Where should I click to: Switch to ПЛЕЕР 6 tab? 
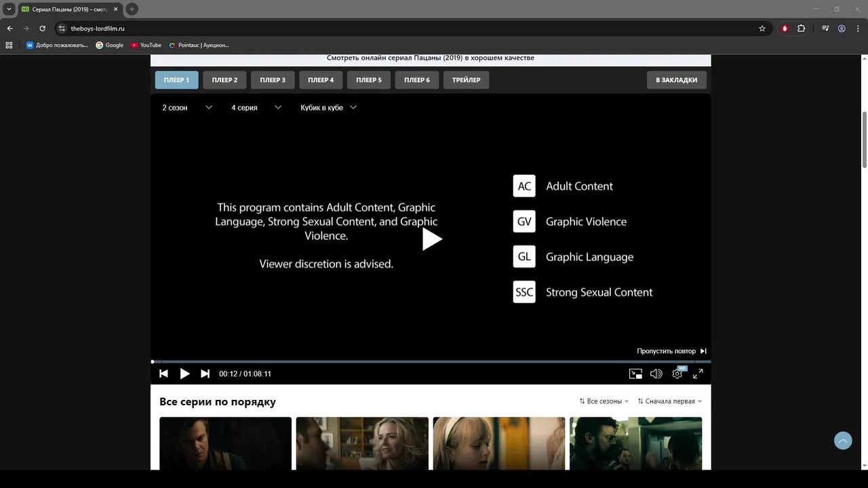click(417, 80)
